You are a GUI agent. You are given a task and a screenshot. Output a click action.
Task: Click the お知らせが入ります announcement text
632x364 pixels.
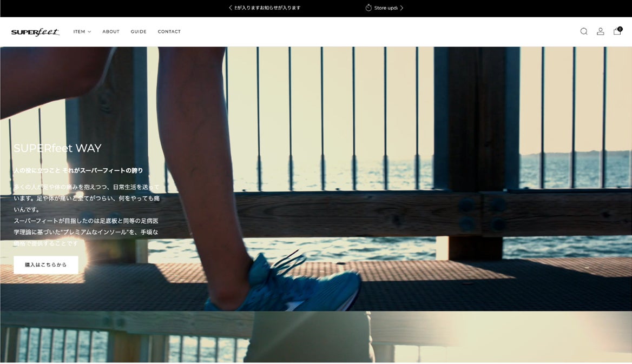268,8
